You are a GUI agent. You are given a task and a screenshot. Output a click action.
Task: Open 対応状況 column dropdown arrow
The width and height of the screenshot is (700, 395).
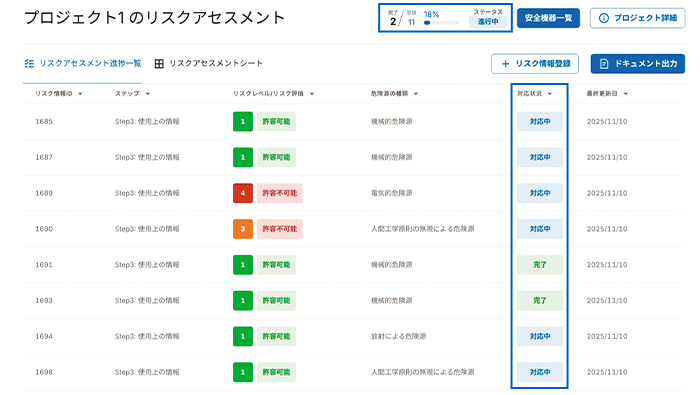[550, 94]
